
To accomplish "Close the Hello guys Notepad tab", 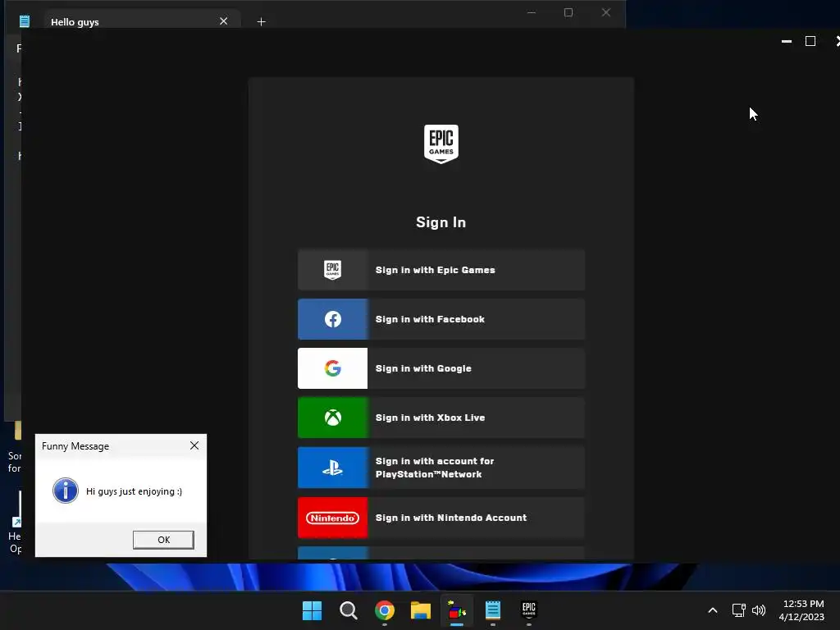I will pos(223,21).
